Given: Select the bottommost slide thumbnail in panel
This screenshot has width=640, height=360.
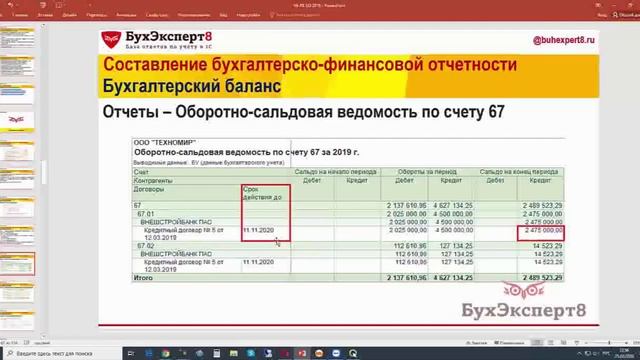Looking at the screenshot, I should [x=17, y=320].
